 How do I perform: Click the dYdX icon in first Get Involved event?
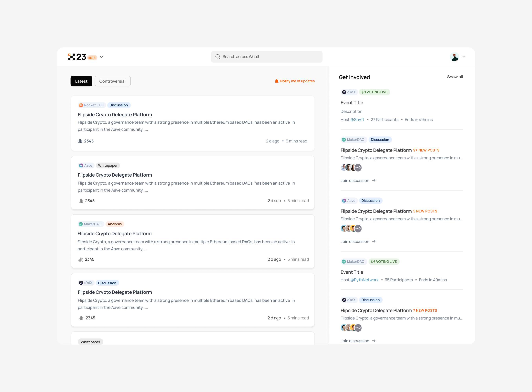(344, 92)
